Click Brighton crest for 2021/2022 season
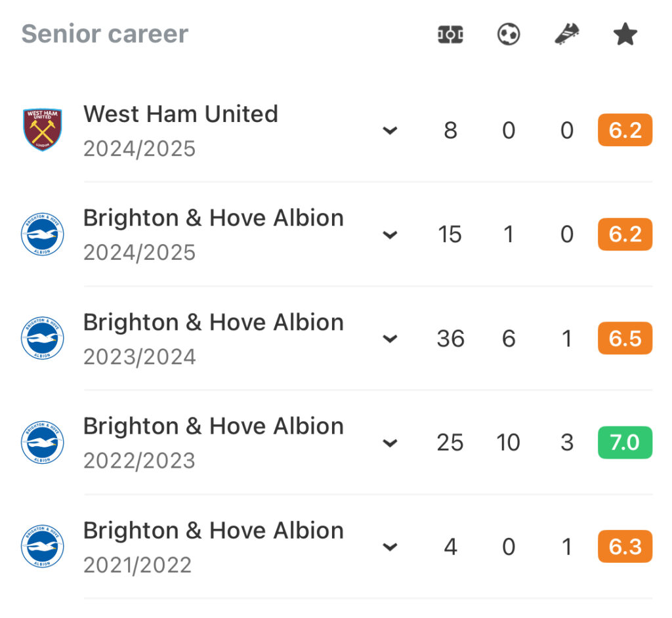The height and width of the screenshot is (618, 672). coord(43,546)
